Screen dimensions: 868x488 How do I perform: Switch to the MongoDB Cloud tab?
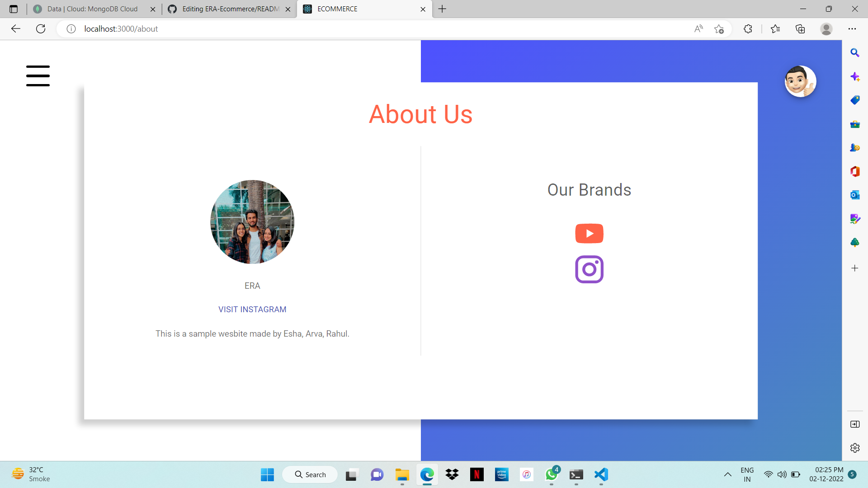(92, 9)
